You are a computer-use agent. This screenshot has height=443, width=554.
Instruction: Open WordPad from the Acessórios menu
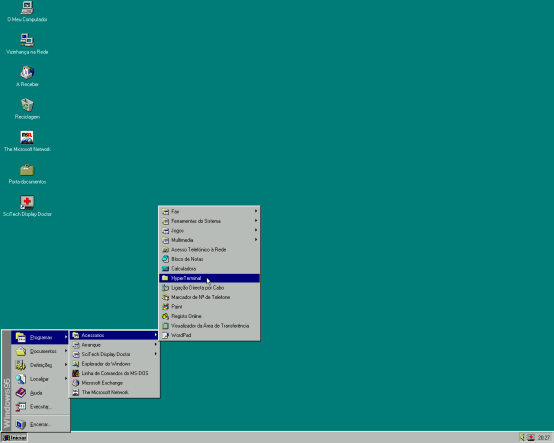click(209, 335)
